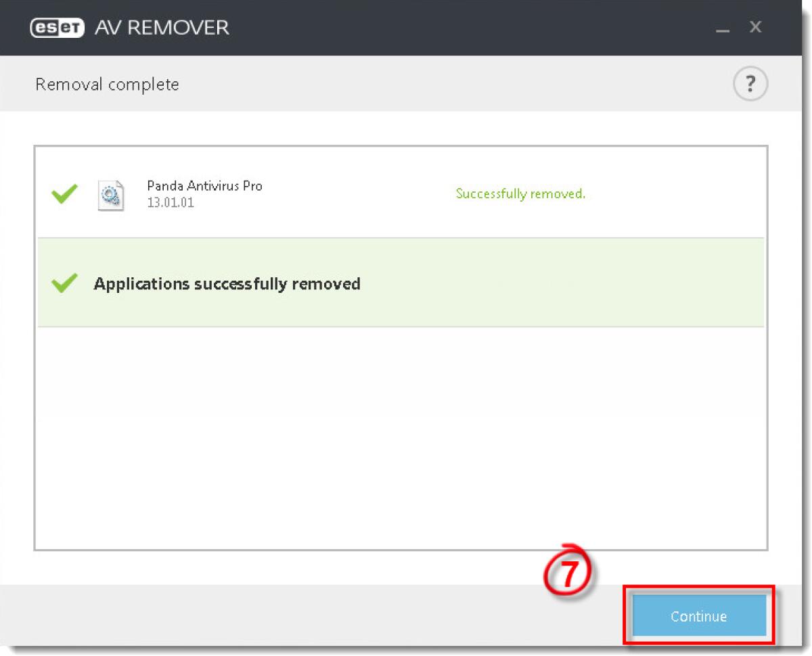Select the Removal complete header
This screenshot has width=812, height=656.
tap(107, 84)
